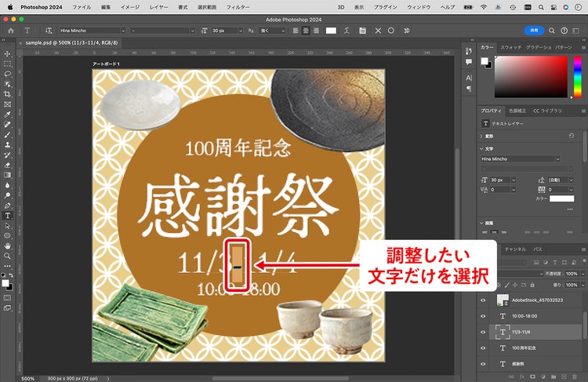
Task: Open the search icon beside share button
Action: 552,31
